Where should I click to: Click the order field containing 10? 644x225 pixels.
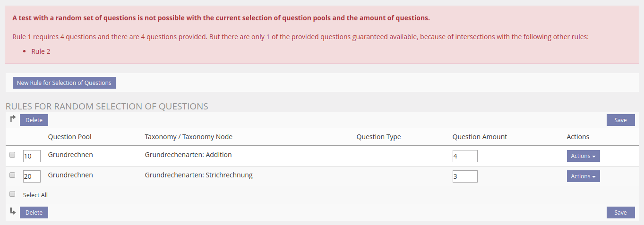pyautogui.click(x=32, y=156)
